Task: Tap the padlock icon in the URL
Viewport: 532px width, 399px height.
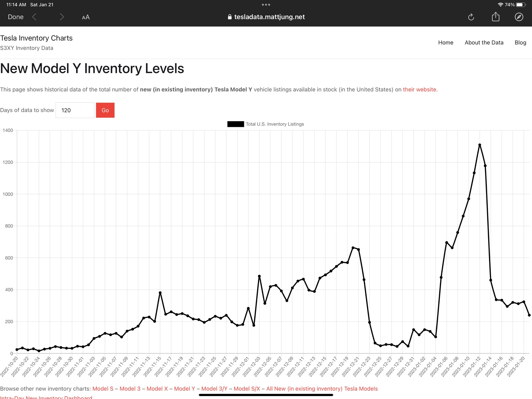Action: pos(230,17)
